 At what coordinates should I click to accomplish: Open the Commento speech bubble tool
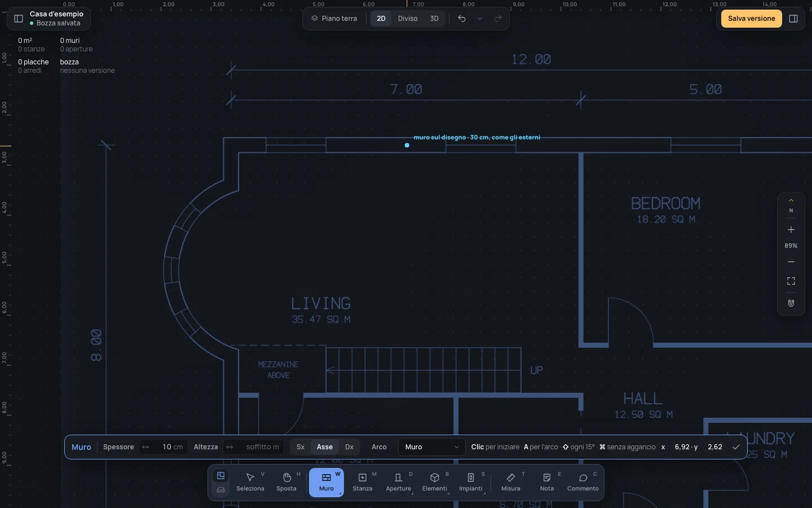(x=583, y=482)
